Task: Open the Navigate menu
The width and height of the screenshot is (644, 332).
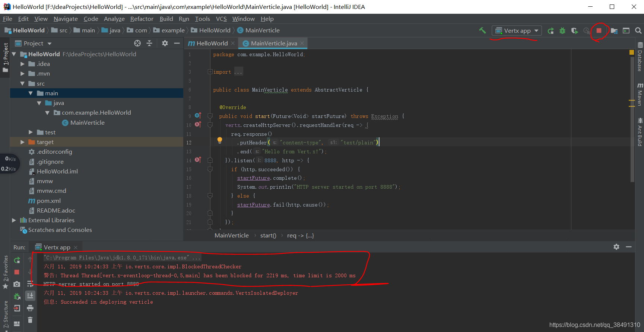Action: click(x=66, y=19)
